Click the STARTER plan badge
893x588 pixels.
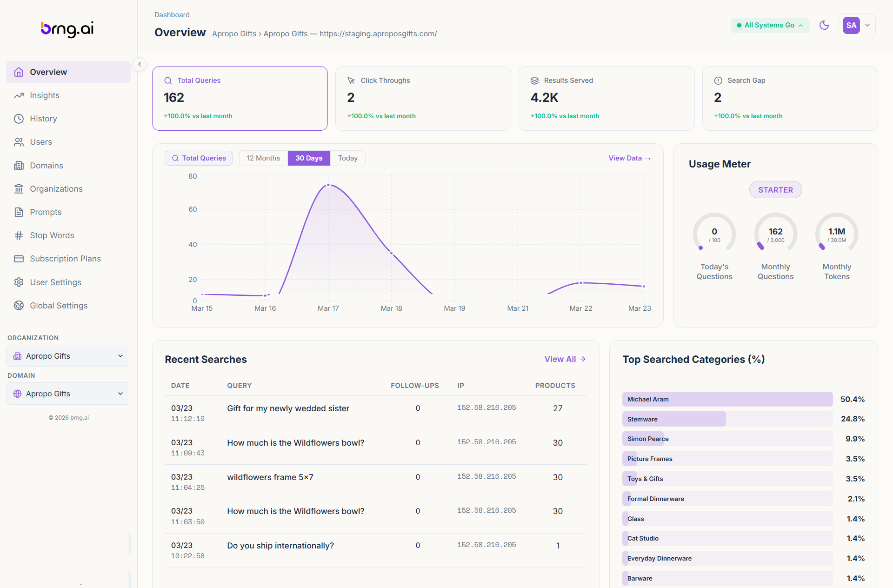(x=775, y=190)
